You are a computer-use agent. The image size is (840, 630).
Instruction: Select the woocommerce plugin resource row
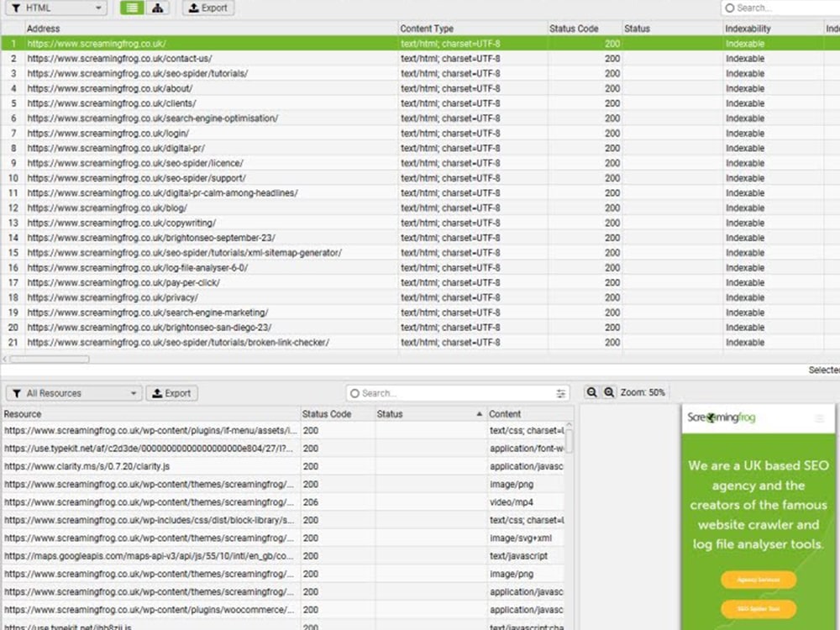pyautogui.click(x=283, y=610)
